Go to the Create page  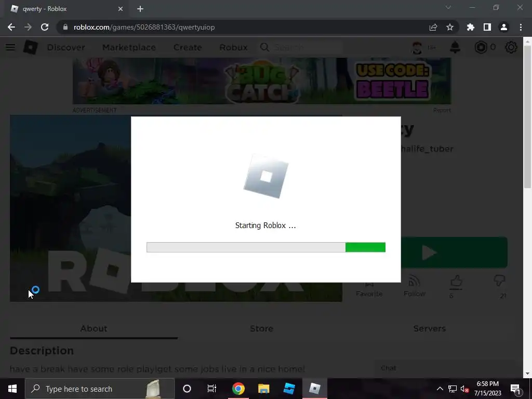tap(188, 47)
